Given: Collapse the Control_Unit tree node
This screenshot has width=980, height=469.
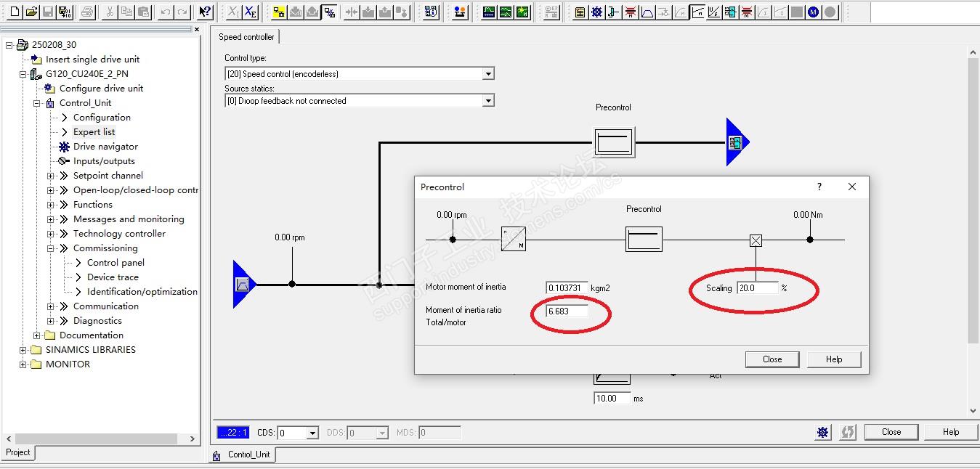Looking at the screenshot, I should [x=37, y=103].
